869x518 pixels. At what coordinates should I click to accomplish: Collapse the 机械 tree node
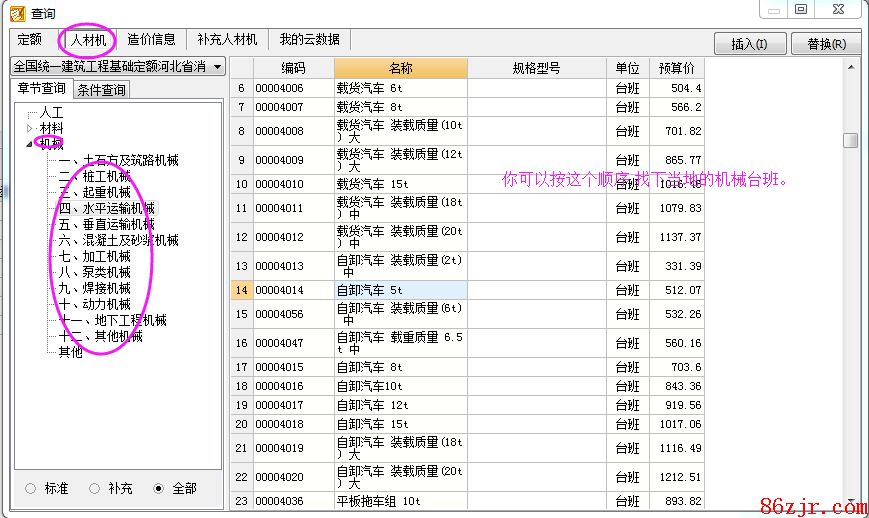pyautogui.click(x=29, y=144)
